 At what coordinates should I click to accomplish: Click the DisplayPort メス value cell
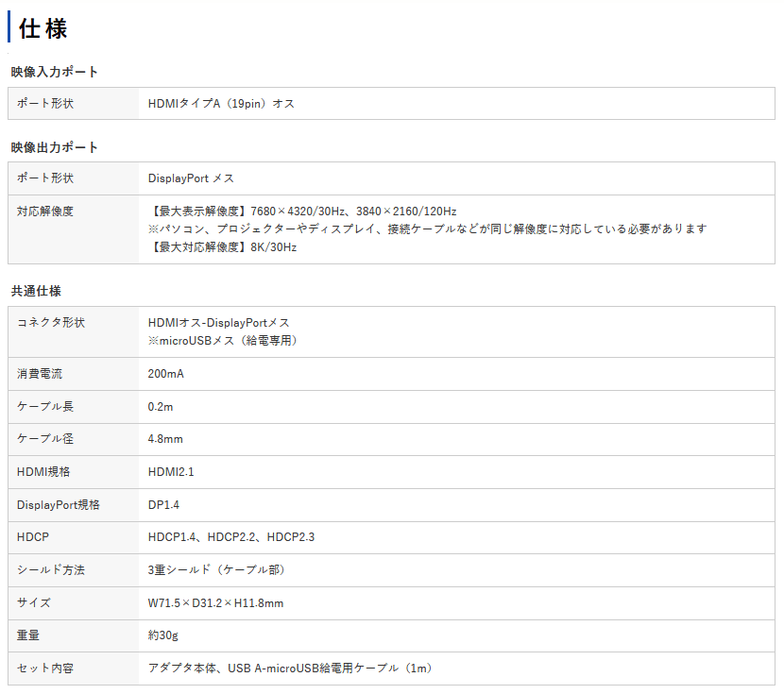(x=191, y=178)
